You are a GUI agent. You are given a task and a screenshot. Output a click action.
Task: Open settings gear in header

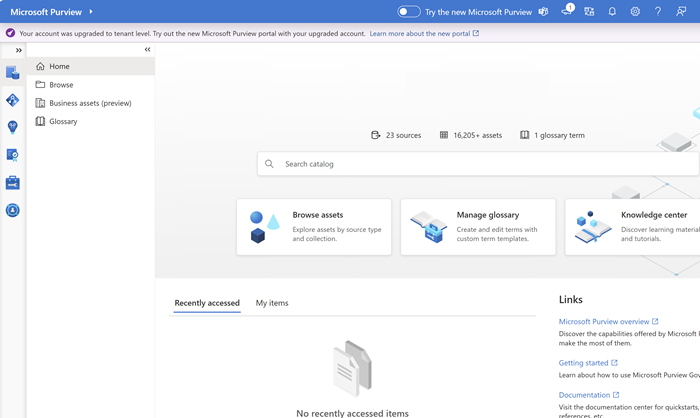click(x=635, y=12)
